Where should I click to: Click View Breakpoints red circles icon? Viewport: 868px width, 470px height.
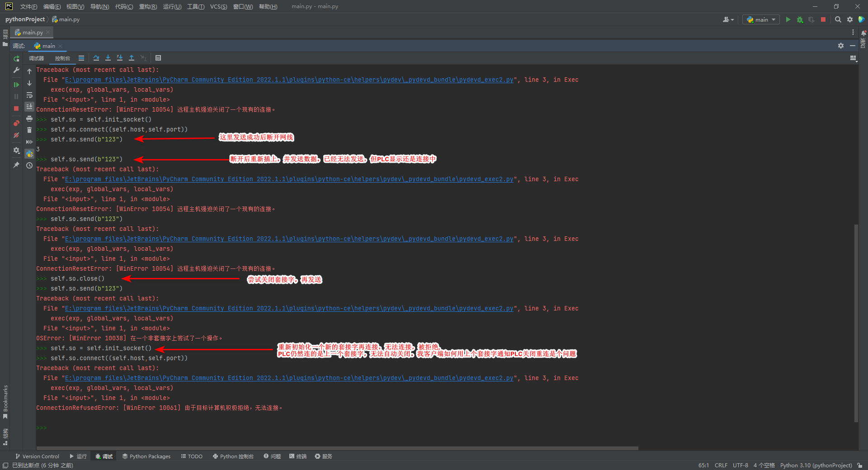tap(16, 123)
